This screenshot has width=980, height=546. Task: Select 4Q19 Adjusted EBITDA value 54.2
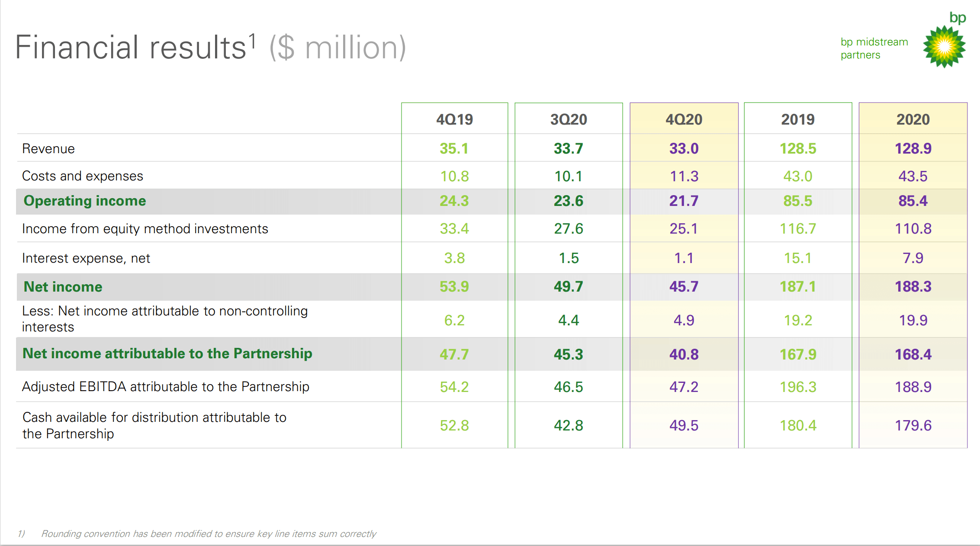click(454, 387)
